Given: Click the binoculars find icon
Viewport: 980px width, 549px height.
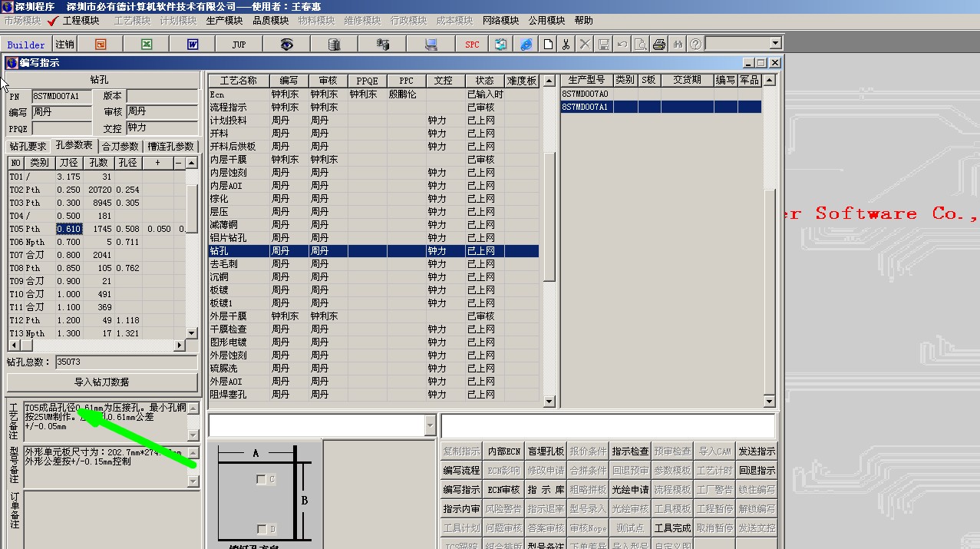Looking at the screenshot, I should [678, 45].
